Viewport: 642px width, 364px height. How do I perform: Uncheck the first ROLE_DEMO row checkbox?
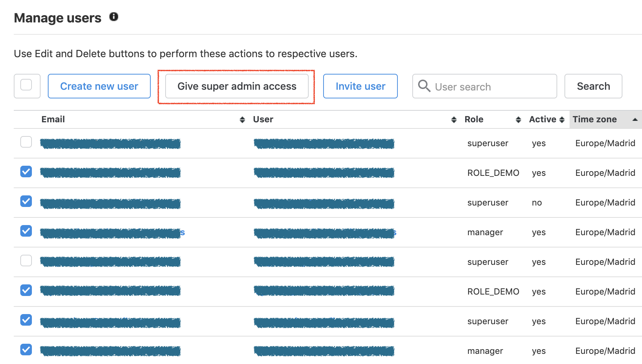(26, 172)
